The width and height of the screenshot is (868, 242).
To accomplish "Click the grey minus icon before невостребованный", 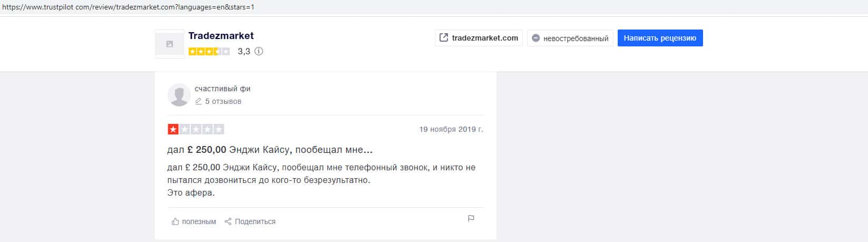I will click(535, 38).
